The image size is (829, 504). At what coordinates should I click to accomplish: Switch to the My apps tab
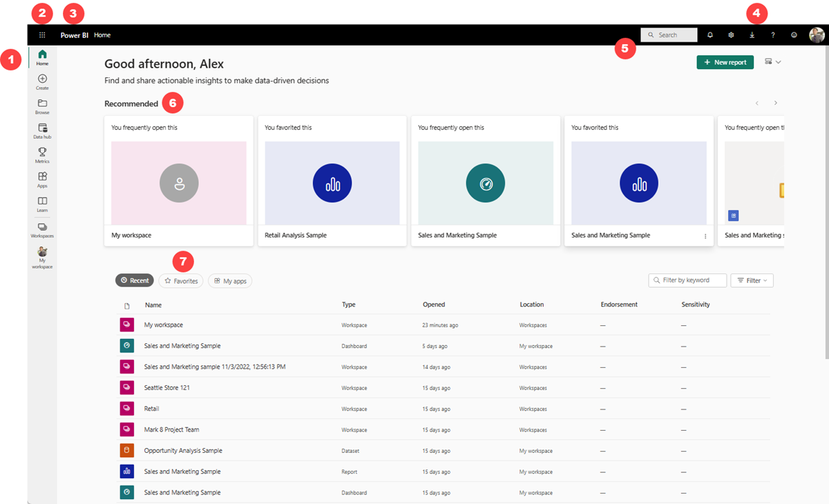click(230, 281)
